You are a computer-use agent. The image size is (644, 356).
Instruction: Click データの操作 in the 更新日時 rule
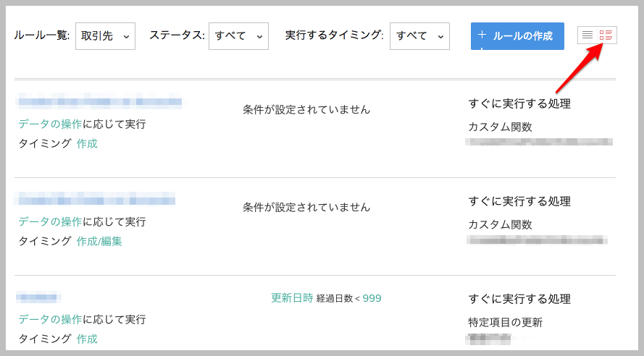point(50,319)
